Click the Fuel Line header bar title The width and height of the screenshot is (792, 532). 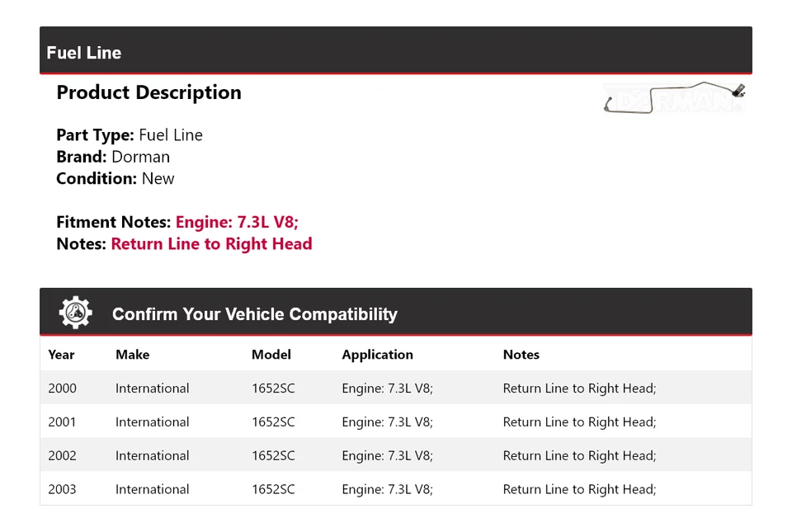(x=84, y=53)
